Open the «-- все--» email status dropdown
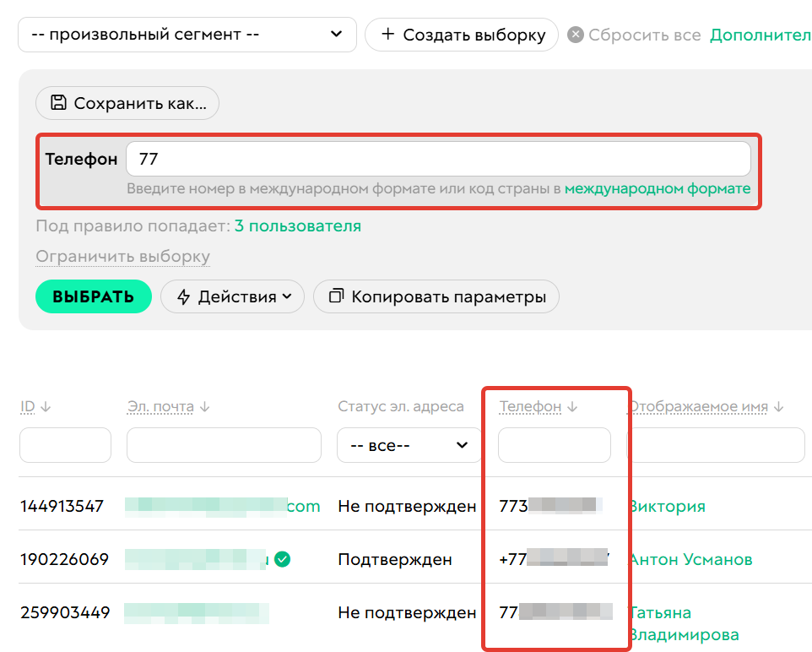The image size is (812, 652). 409,445
